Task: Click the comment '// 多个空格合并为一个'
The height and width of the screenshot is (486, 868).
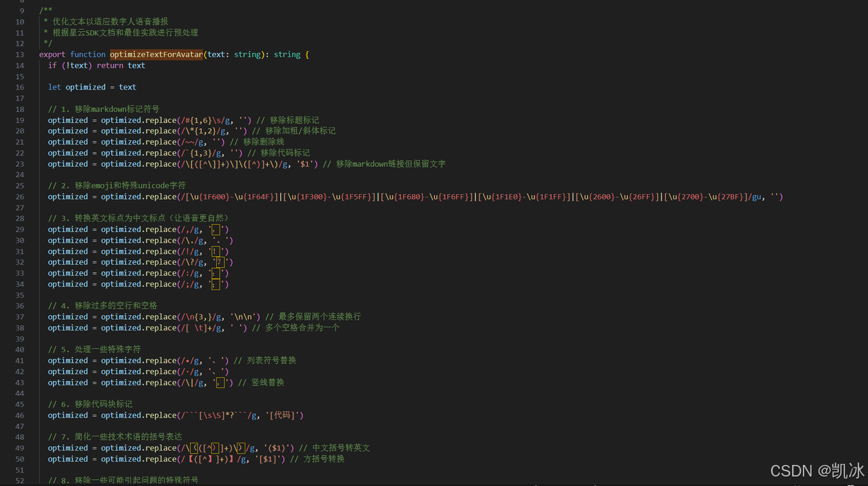Action: (x=296, y=327)
